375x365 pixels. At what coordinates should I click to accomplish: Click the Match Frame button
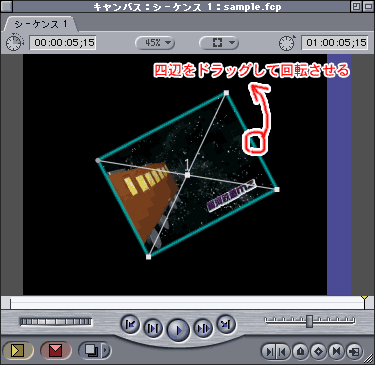point(354,351)
